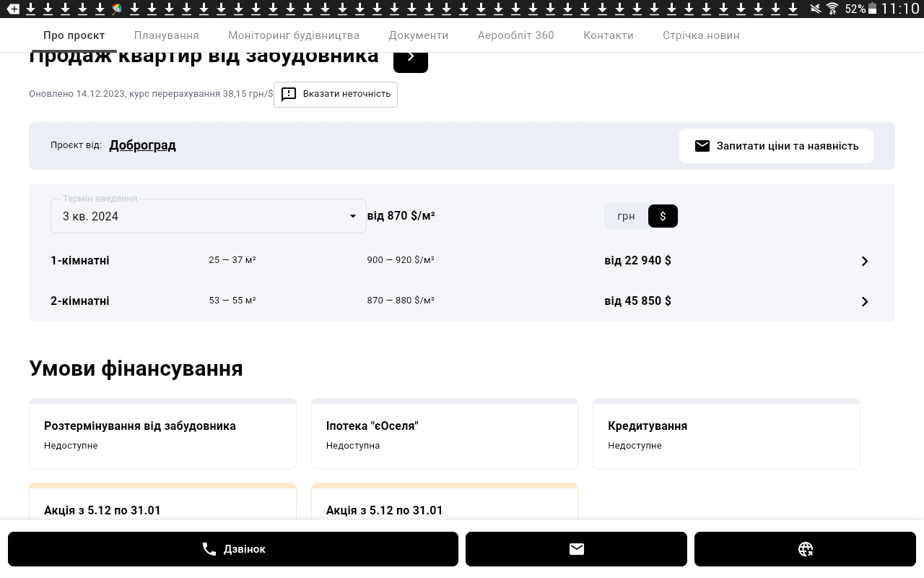Image resolution: width=924 pixels, height=578 pixels.
Task: Select the $ currency toggle
Action: point(663,216)
